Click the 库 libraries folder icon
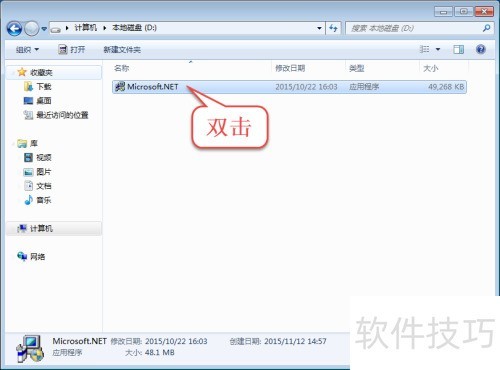Viewport: 500px width, 370px height. tap(22, 143)
